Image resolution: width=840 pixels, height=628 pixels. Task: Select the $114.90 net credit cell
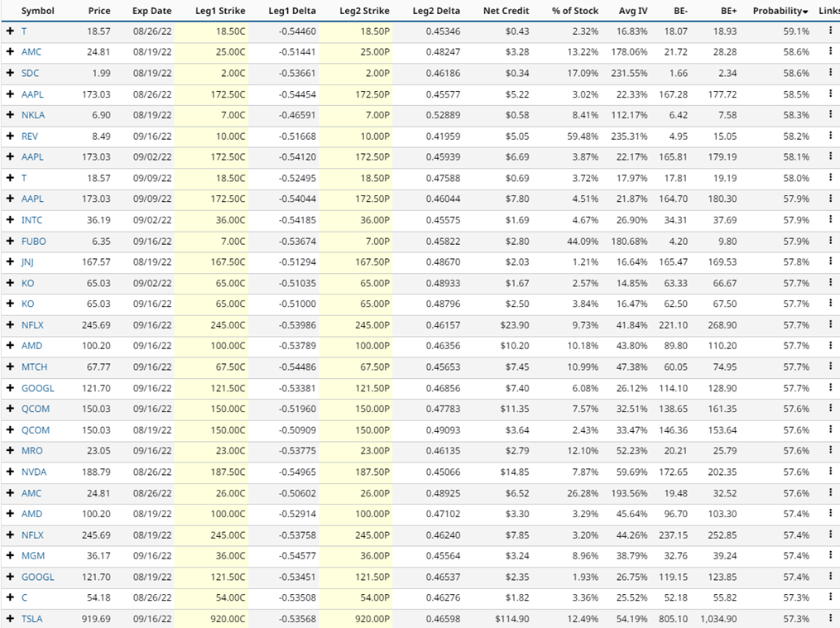coord(511,618)
